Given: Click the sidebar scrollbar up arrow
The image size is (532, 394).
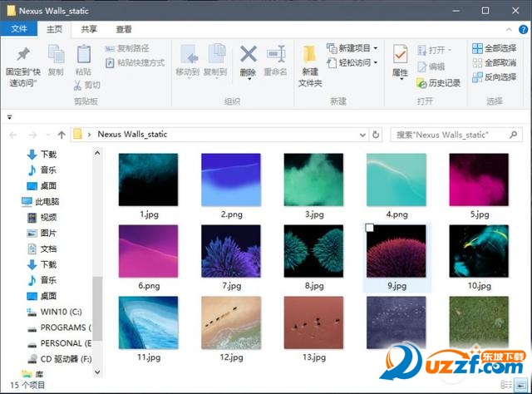Looking at the screenshot, I should click(x=97, y=153).
